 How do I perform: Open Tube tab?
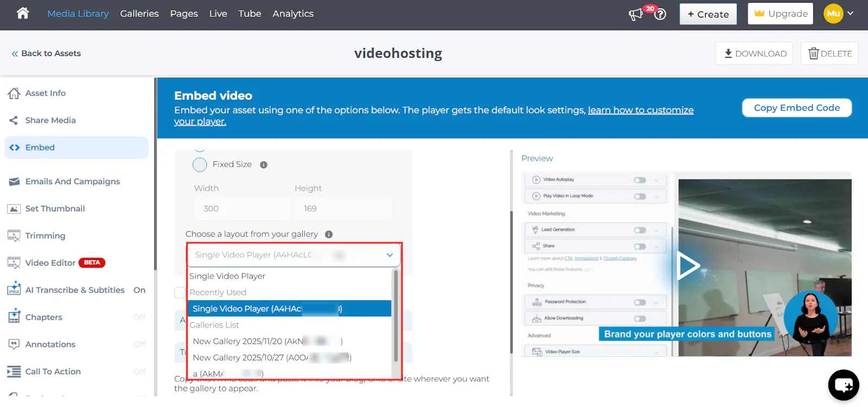pos(250,14)
